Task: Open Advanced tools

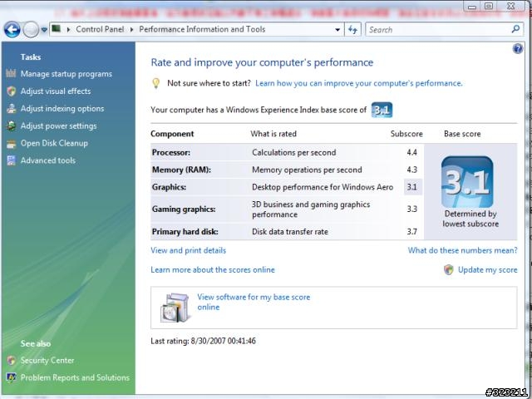Action: click(48, 160)
